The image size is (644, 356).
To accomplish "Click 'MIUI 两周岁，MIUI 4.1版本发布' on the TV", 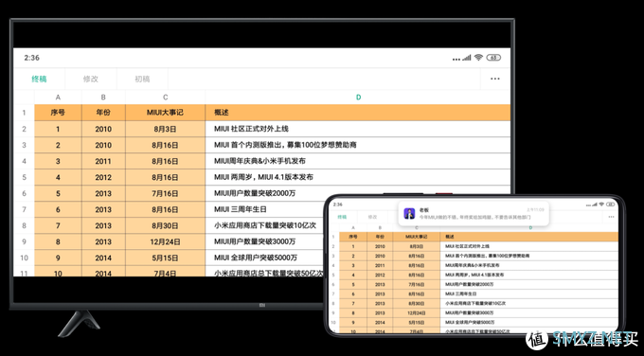I will pos(358,177).
